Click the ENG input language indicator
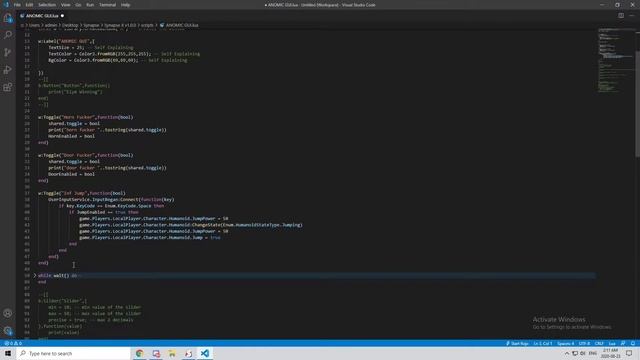 593,353
